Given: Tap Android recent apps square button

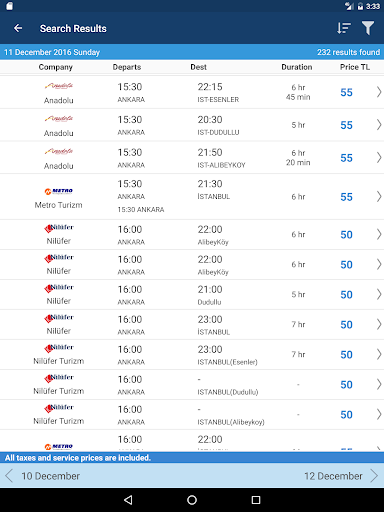Looking at the screenshot, I should [256, 500].
